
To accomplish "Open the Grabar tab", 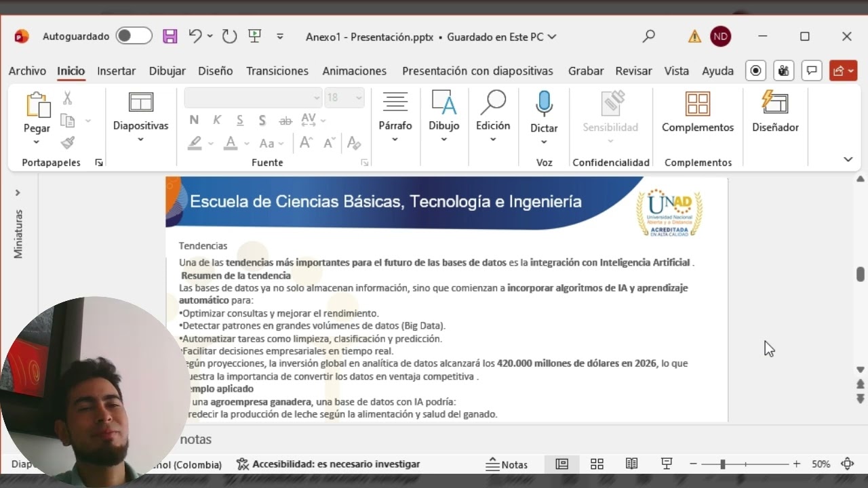I will [x=586, y=70].
